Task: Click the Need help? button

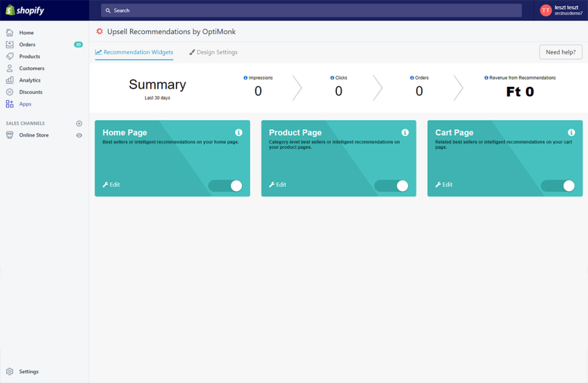Action: click(x=560, y=52)
